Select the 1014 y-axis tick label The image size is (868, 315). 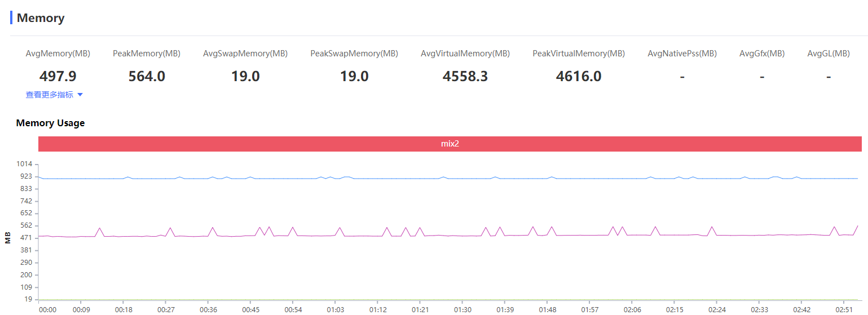pyautogui.click(x=25, y=164)
